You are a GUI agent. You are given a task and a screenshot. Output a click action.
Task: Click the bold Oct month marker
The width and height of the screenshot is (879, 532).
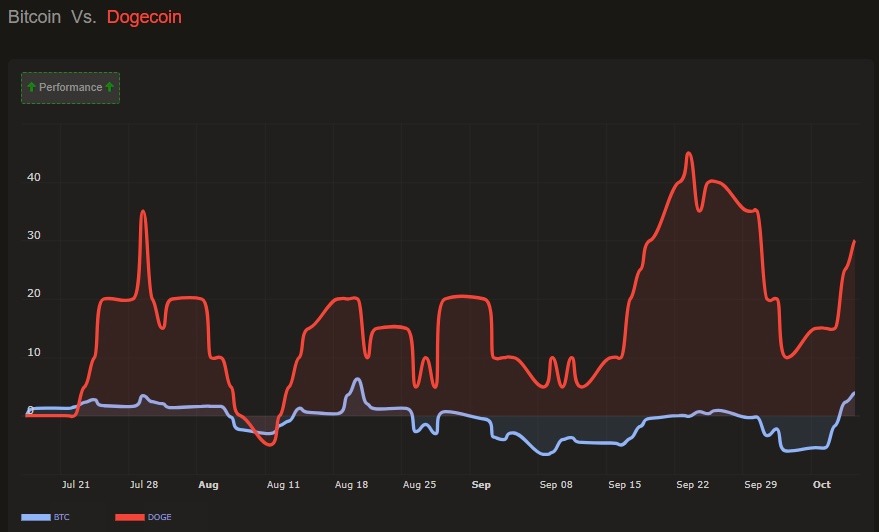pos(821,485)
